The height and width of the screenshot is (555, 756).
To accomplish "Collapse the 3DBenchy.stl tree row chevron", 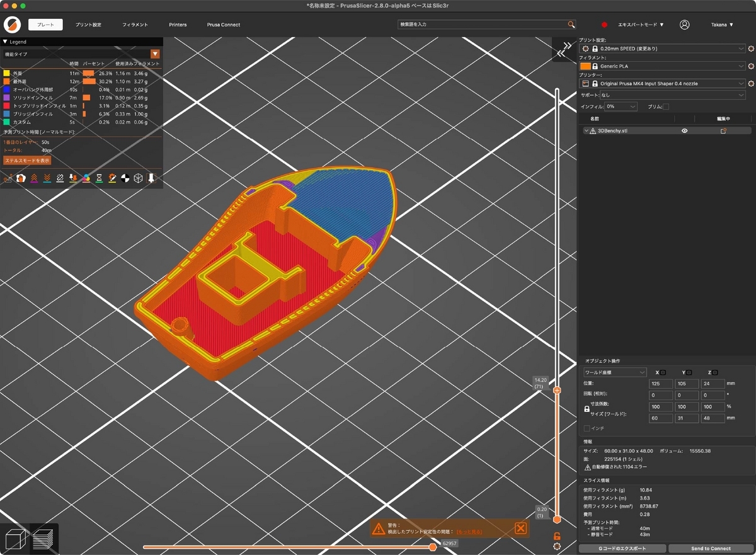I will (587, 131).
